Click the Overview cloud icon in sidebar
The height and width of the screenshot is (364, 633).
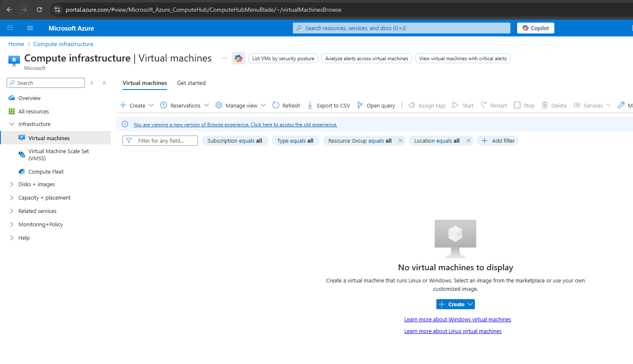pyautogui.click(x=12, y=98)
